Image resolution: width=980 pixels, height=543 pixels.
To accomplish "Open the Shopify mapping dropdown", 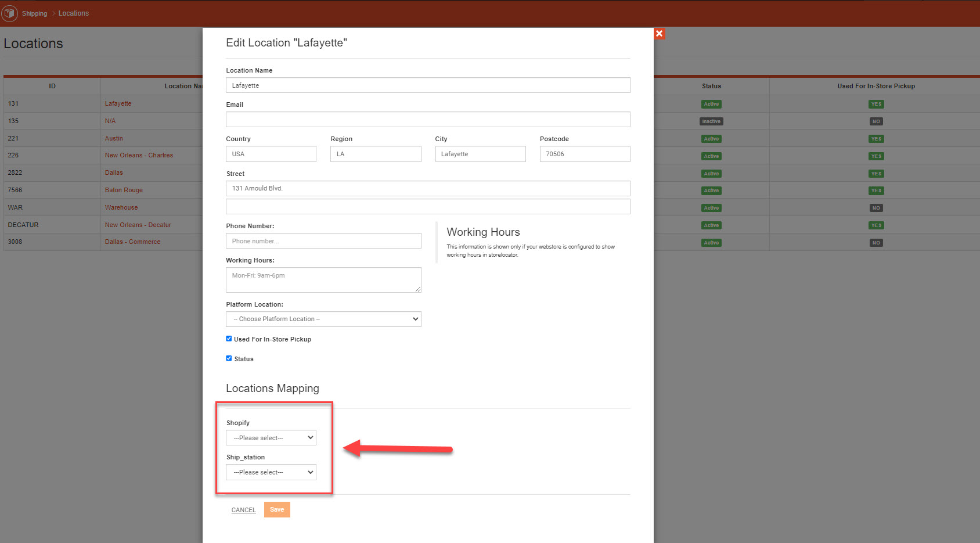I will [271, 438].
